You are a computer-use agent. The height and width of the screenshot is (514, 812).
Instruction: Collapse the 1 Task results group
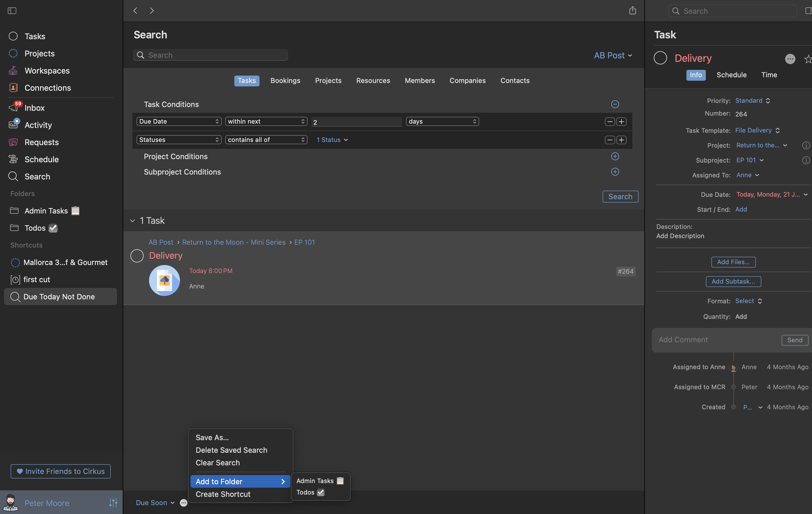point(132,221)
